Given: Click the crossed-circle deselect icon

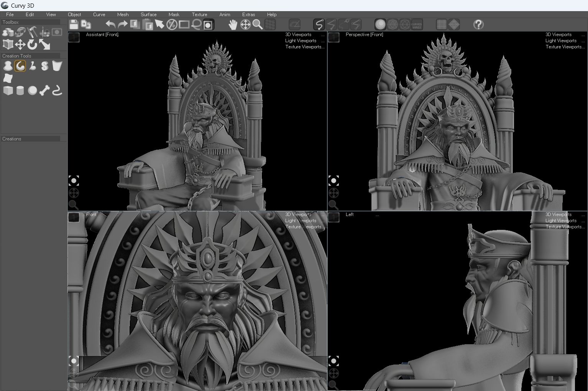Looking at the screenshot, I should coord(172,25).
